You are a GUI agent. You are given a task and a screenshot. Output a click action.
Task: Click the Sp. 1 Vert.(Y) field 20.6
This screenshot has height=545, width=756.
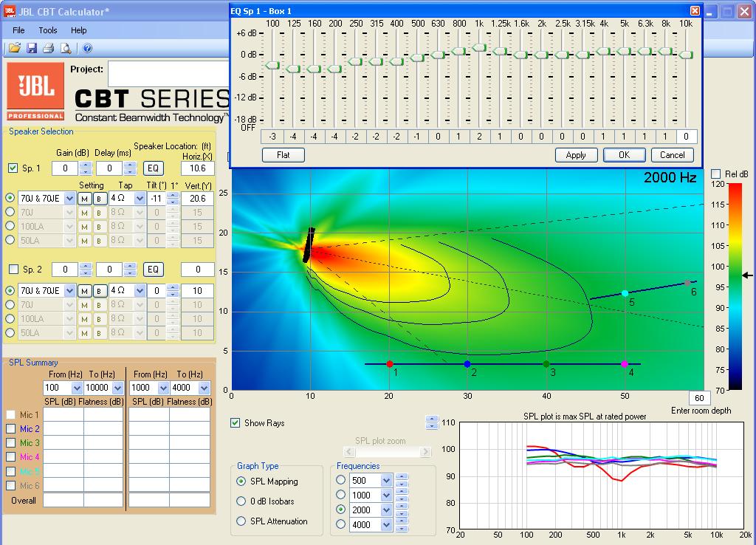pyautogui.click(x=197, y=198)
